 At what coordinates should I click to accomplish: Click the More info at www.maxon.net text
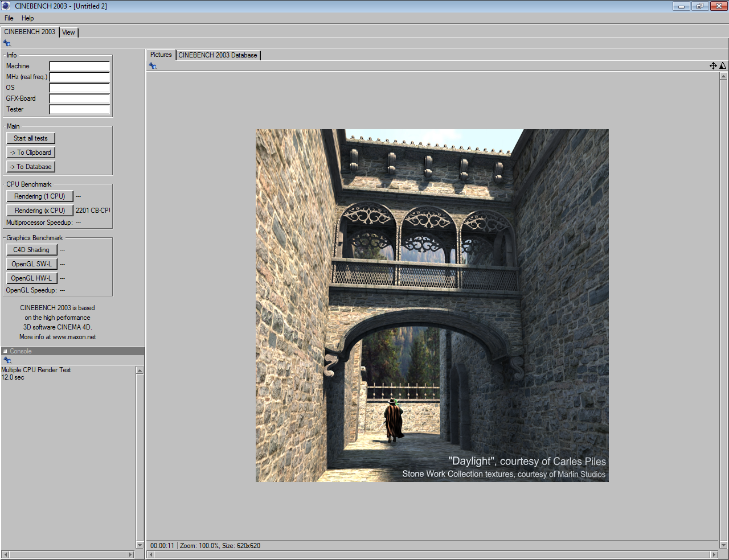58,337
